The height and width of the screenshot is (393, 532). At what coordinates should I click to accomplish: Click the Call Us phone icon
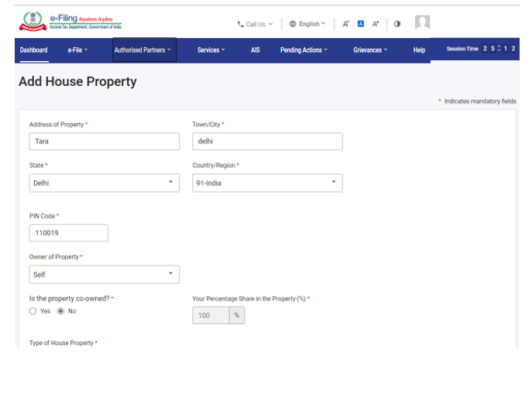241,24
